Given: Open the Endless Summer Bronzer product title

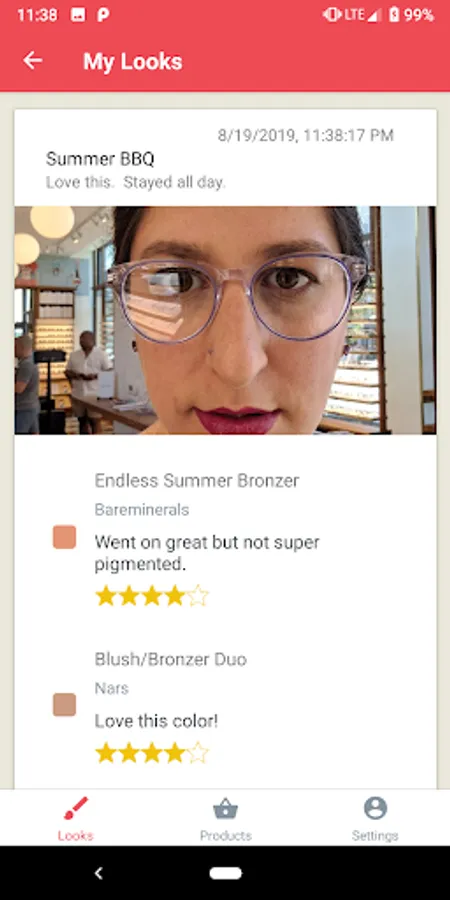Looking at the screenshot, I should click(197, 480).
